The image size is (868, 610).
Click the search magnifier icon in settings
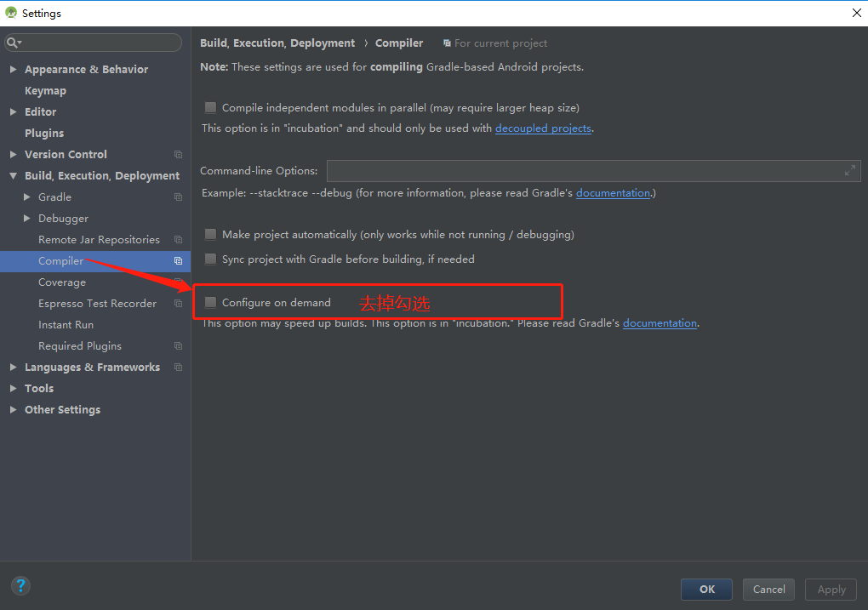point(14,43)
